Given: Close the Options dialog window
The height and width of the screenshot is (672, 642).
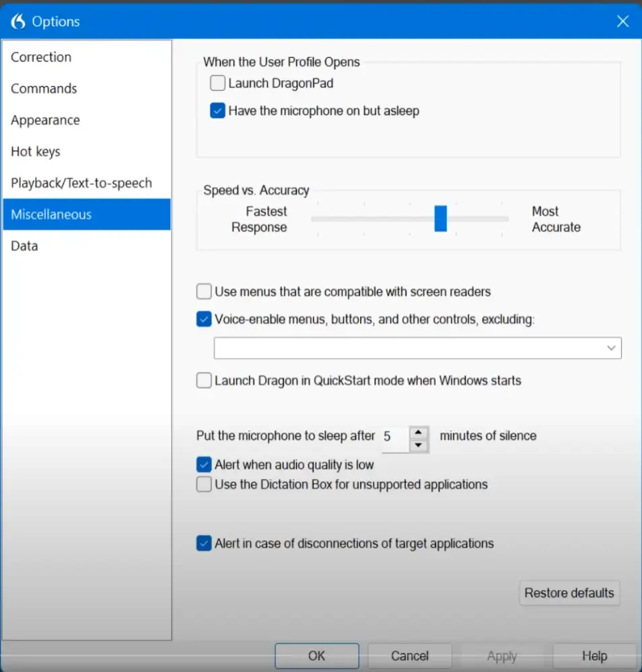Looking at the screenshot, I should (622, 22).
